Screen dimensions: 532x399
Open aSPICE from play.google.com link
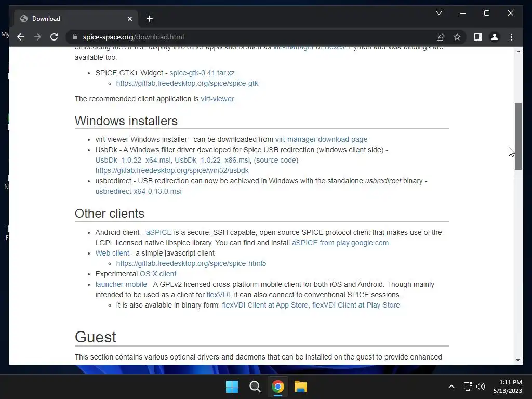pyautogui.click(x=340, y=243)
